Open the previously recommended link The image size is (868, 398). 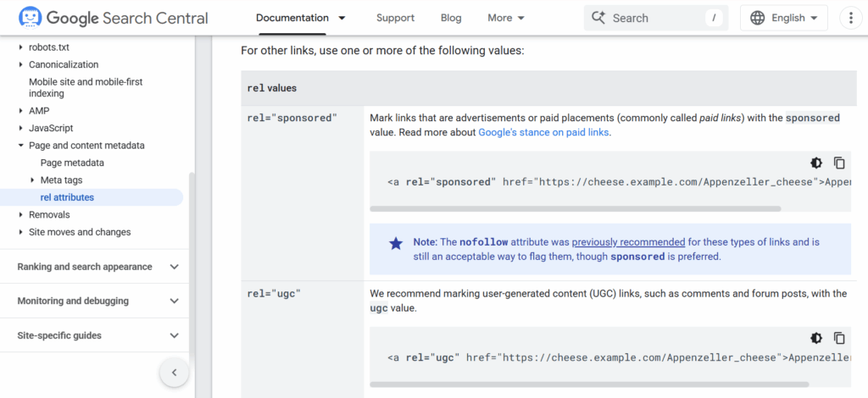coord(628,242)
